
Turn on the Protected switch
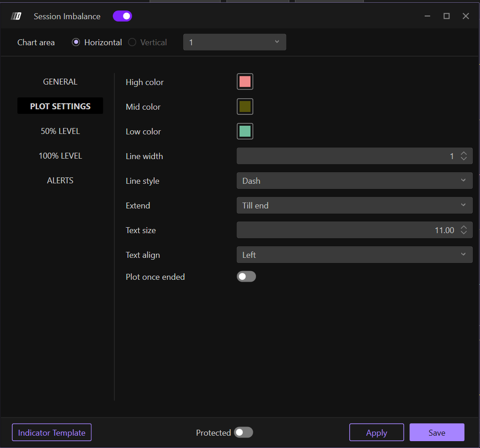point(243,432)
